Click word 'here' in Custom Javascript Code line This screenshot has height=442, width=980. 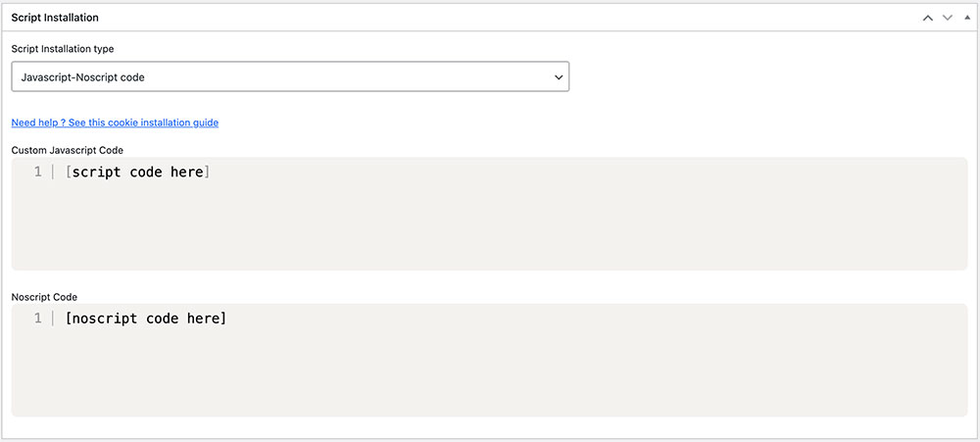(x=187, y=172)
